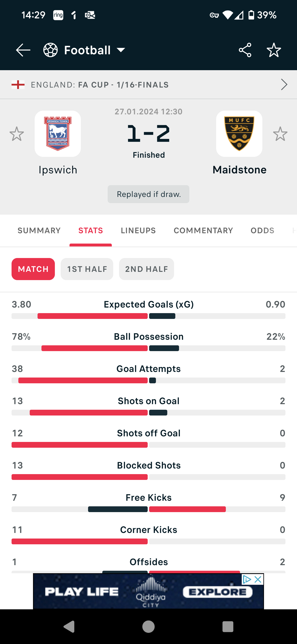Viewport: 297px width, 644px height.
Task: Select the 2ND HALF stats filter
Action: [x=146, y=269]
